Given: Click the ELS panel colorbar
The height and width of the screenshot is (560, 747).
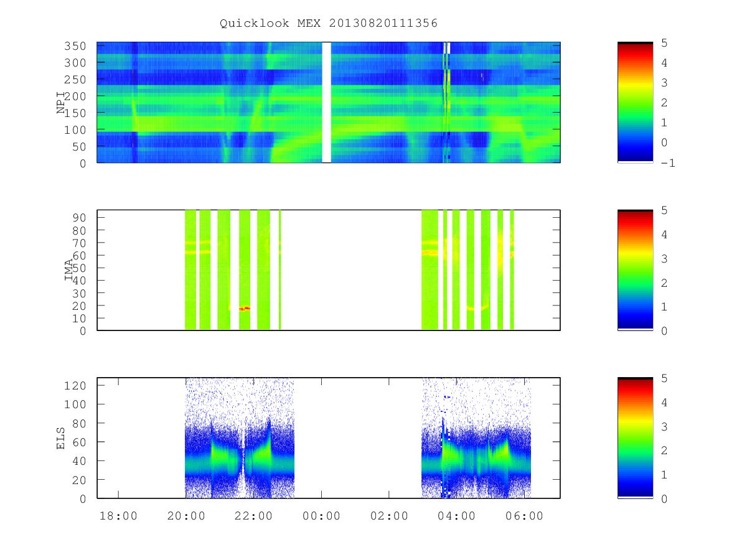Looking at the screenshot, I should click(x=635, y=438).
